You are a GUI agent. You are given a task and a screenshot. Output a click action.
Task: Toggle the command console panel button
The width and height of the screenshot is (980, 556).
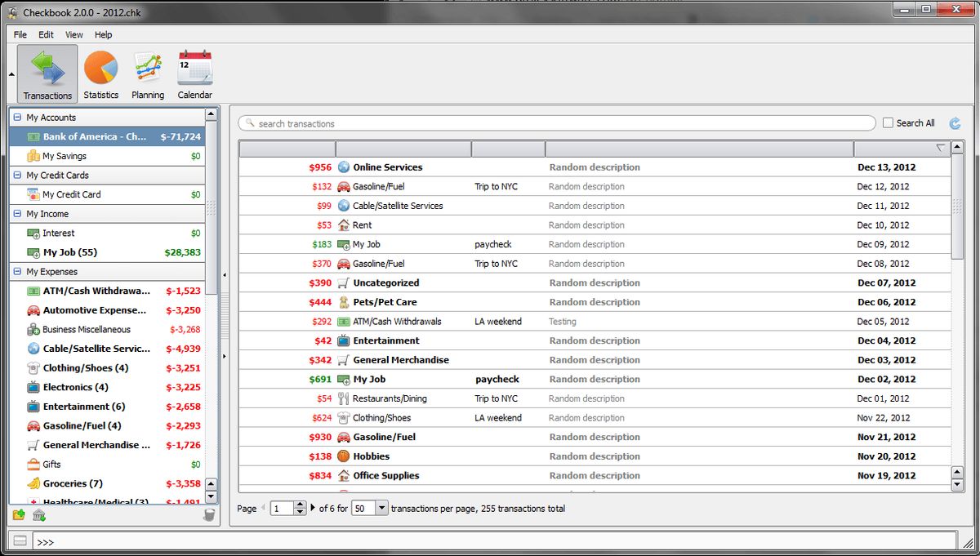(x=20, y=540)
